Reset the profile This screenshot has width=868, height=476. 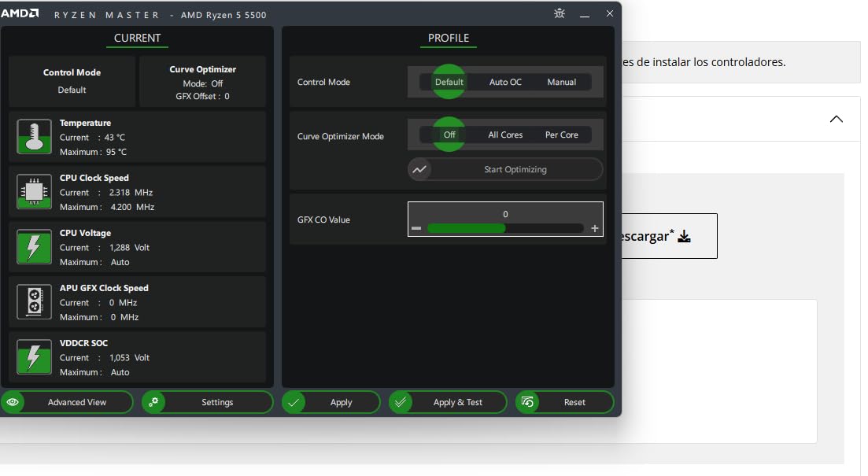[565, 402]
